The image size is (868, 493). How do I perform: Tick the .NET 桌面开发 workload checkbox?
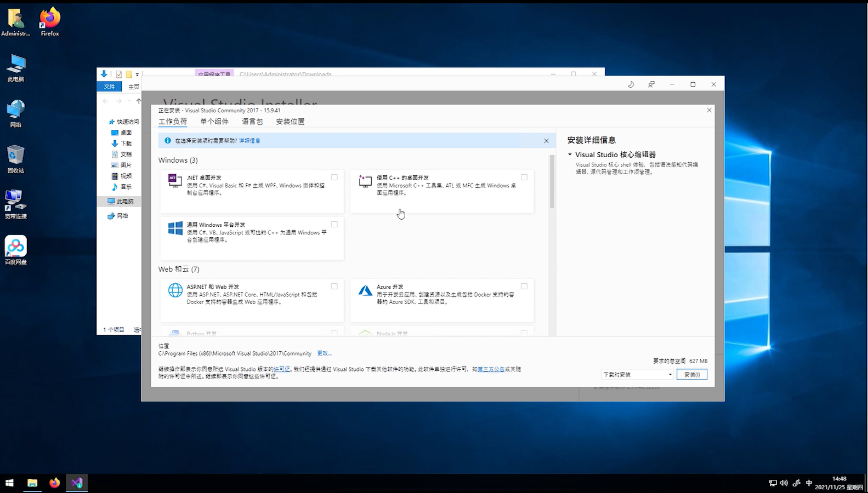click(334, 177)
